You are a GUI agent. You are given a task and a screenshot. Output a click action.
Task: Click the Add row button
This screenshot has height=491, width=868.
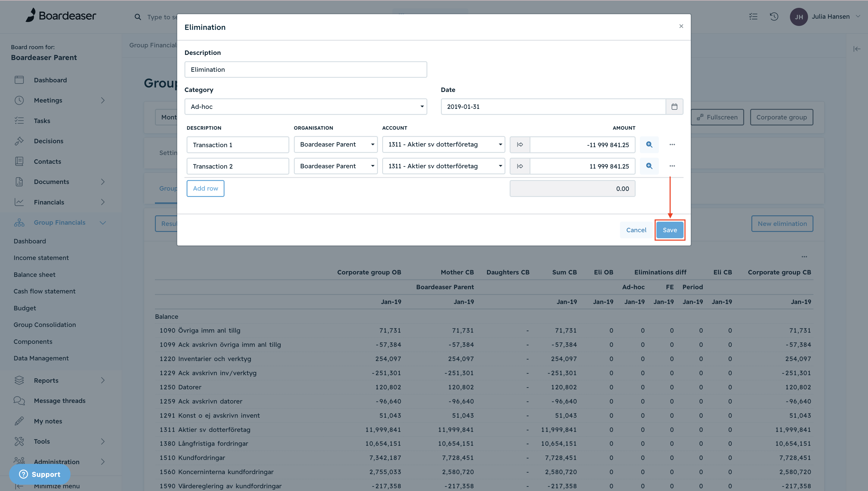pyautogui.click(x=205, y=188)
